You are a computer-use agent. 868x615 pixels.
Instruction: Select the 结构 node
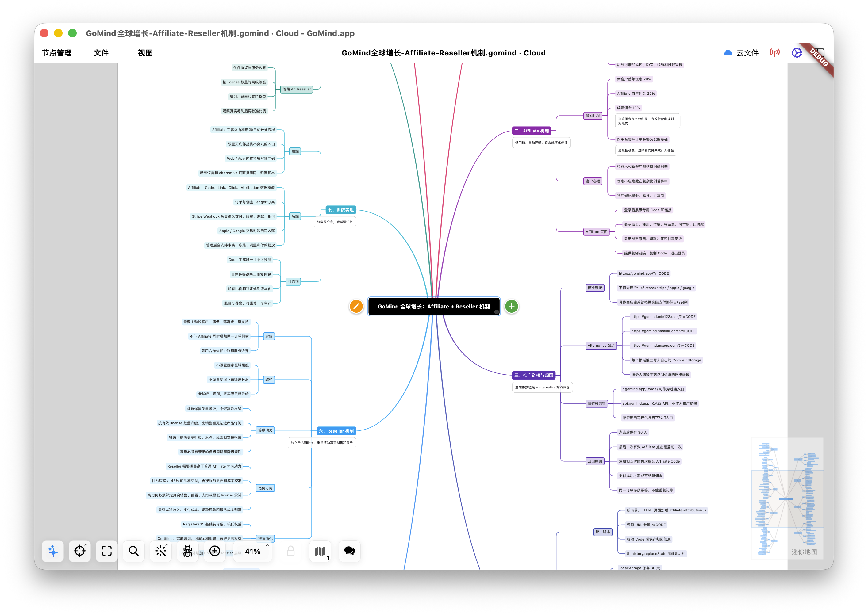[269, 380]
